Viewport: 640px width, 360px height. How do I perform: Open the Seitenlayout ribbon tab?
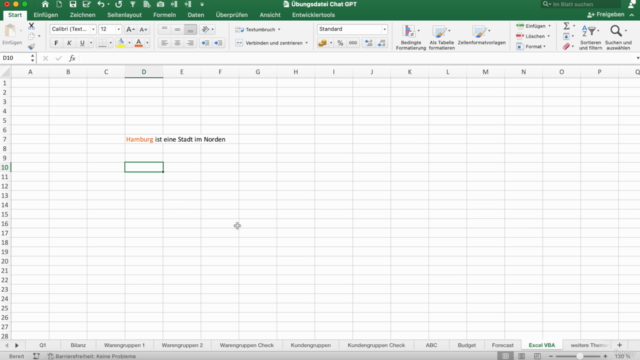tap(124, 15)
